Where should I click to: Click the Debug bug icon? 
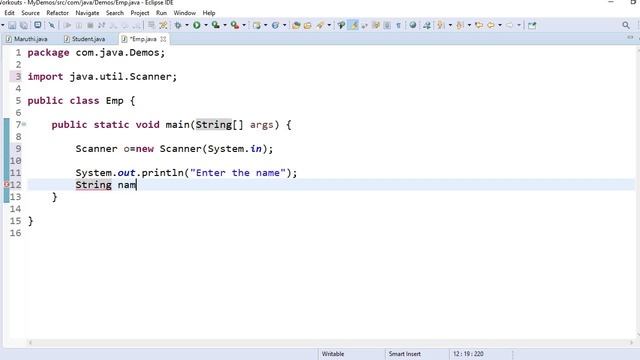click(x=178, y=25)
